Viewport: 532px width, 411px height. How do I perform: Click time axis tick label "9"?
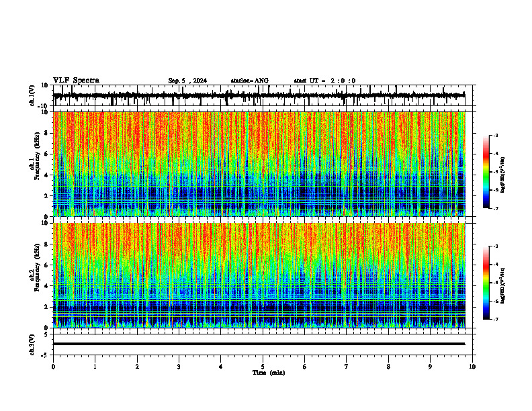[x=430, y=367]
